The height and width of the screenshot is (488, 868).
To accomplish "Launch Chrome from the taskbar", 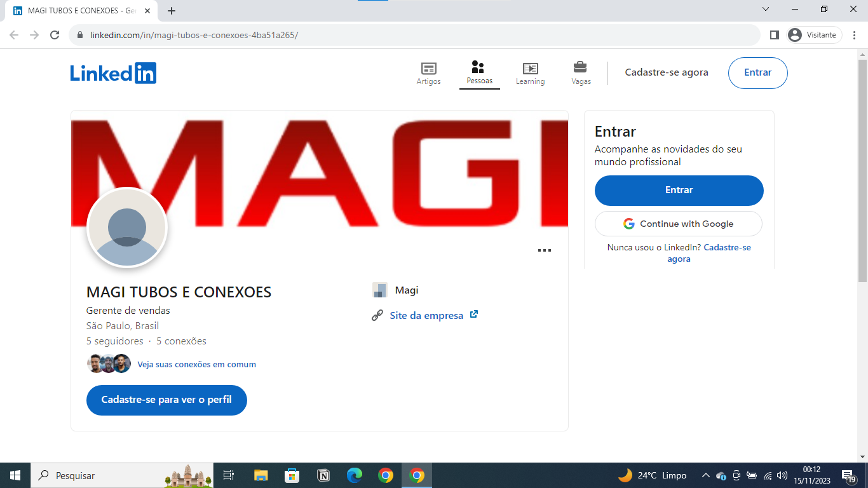I will click(386, 475).
